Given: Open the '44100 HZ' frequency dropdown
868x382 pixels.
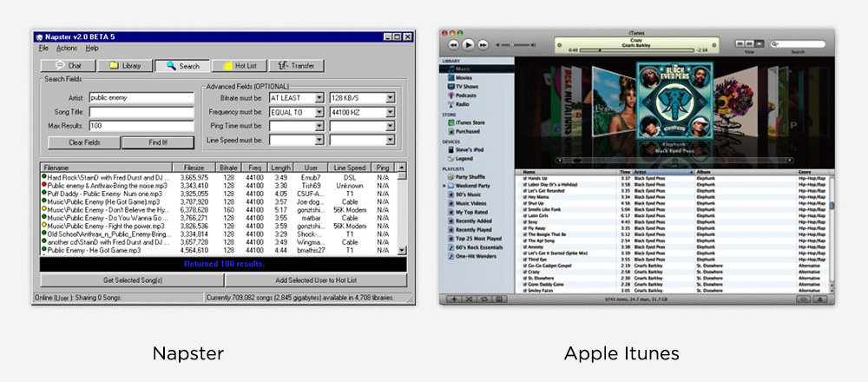Looking at the screenshot, I should click(x=390, y=112).
